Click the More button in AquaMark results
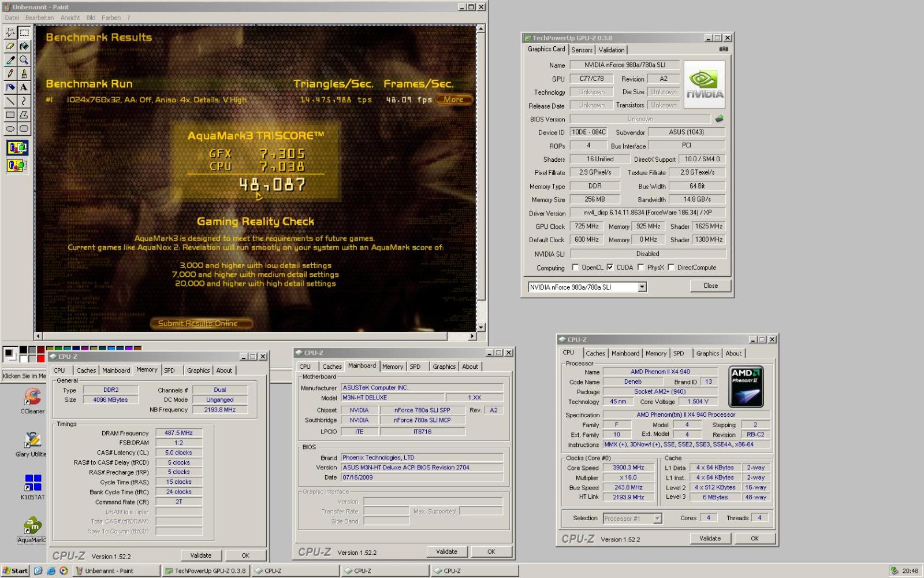The image size is (924, 578). [x=453, y=99]
